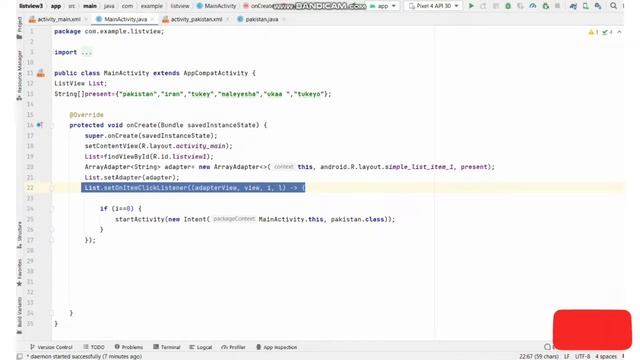Open the Version Control tool window
Viewport: 640px width, 360px height.
coord(51,347)
